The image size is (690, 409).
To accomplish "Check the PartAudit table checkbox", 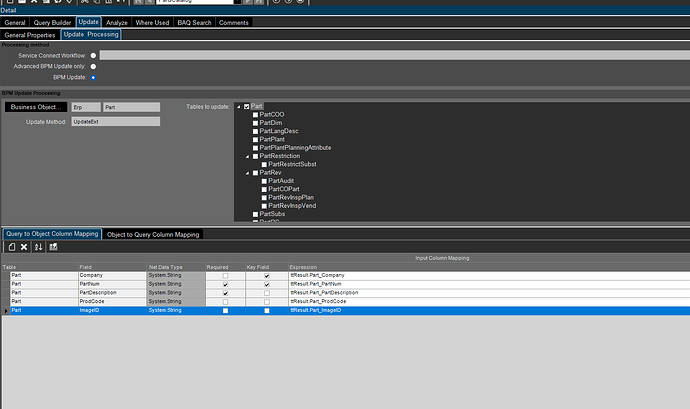I will pyautogui.click(x=264, y=181).
